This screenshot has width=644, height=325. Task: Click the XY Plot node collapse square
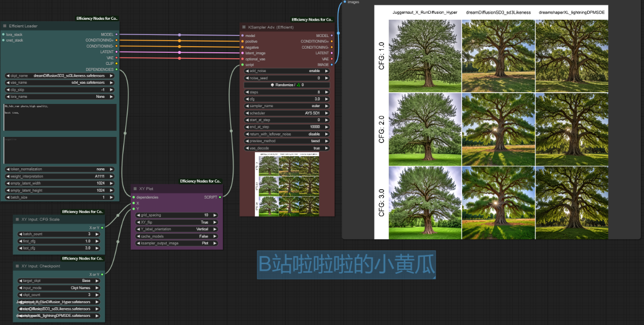pyautogui.click(x=135, y=189)
